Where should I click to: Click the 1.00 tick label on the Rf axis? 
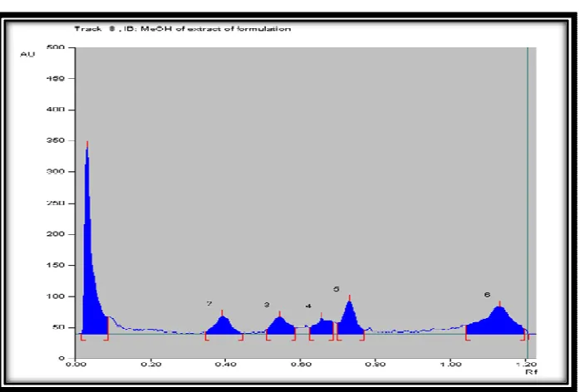(x=450, y=365)
